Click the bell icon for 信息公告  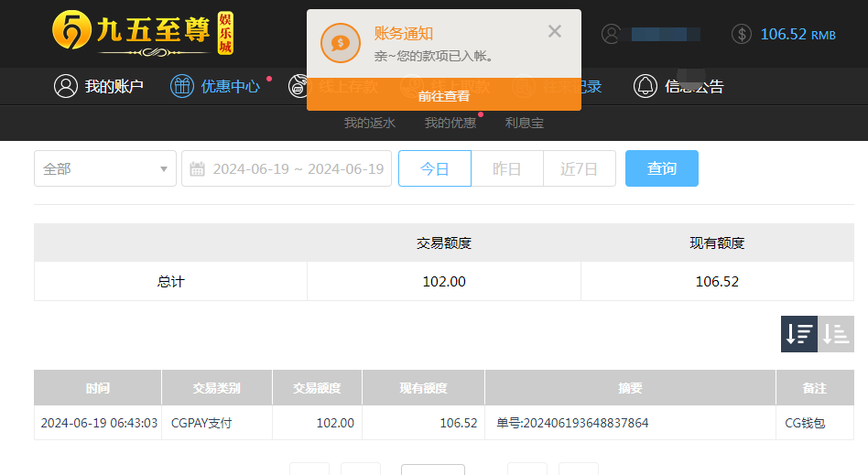tap(646, 87)
